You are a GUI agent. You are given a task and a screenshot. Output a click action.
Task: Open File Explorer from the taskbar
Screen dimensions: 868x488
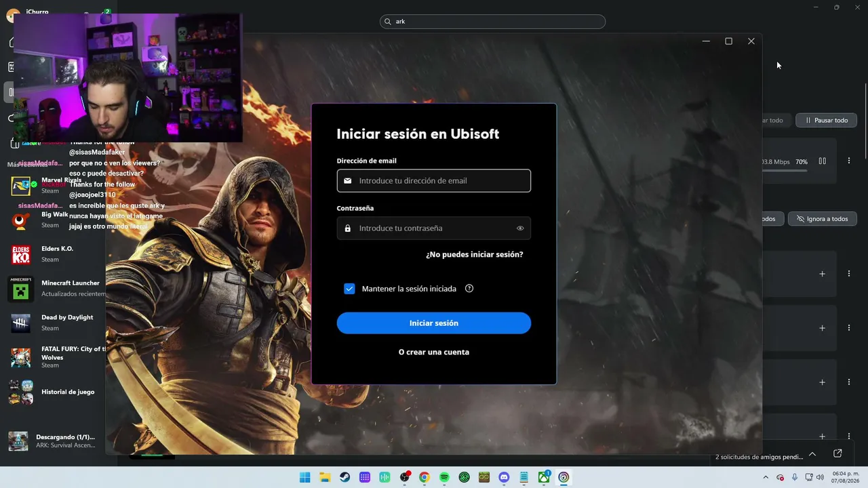tap(325, 477)
